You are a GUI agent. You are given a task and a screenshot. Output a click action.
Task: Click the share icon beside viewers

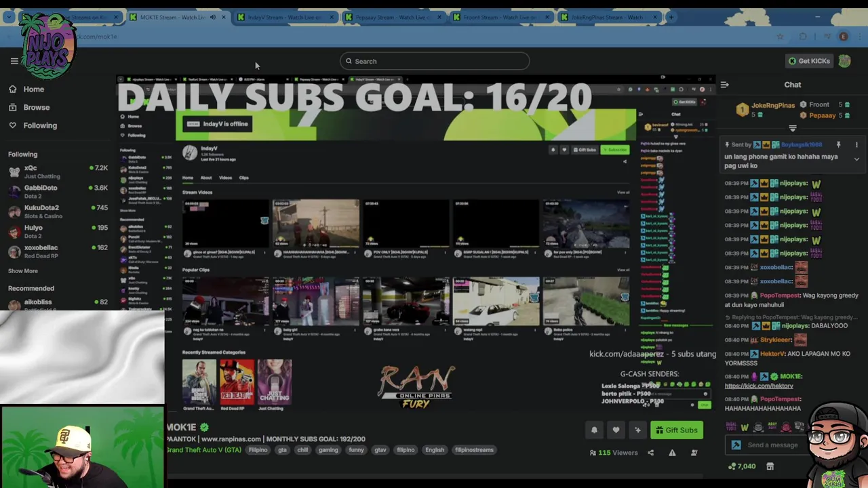pyautogui.click(x=650, y=453)
